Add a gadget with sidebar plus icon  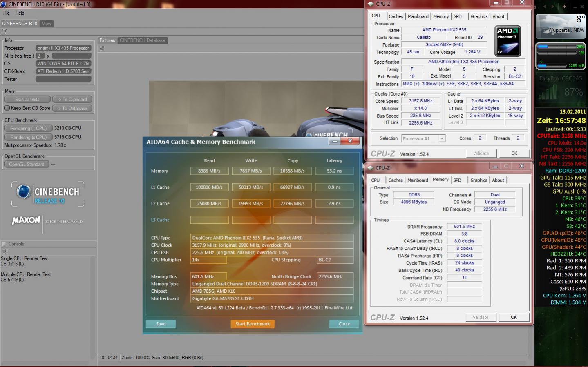point(564,7)
